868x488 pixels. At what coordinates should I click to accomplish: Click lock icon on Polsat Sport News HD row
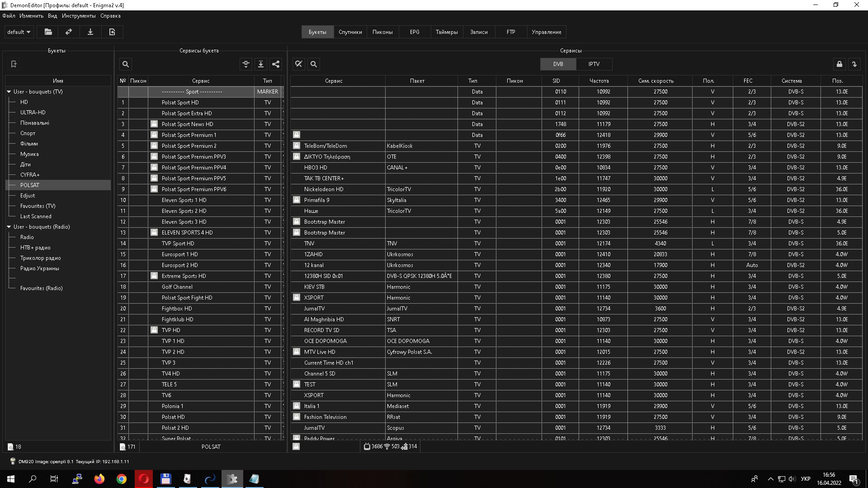(x=154, y=124)
